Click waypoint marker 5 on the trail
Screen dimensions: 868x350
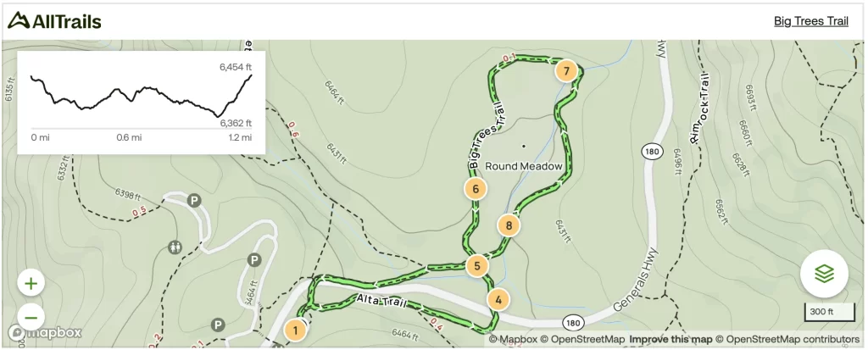[477, 266]
